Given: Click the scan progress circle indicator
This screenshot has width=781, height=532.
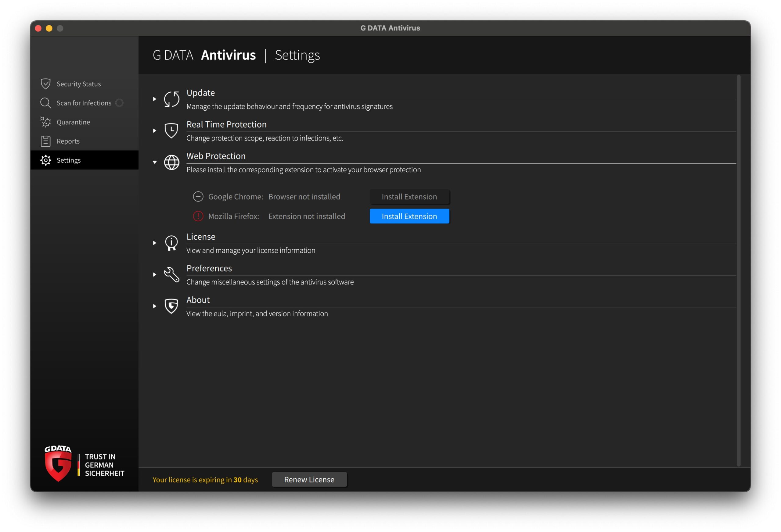Looking at the screenshot, I should 119,103.
